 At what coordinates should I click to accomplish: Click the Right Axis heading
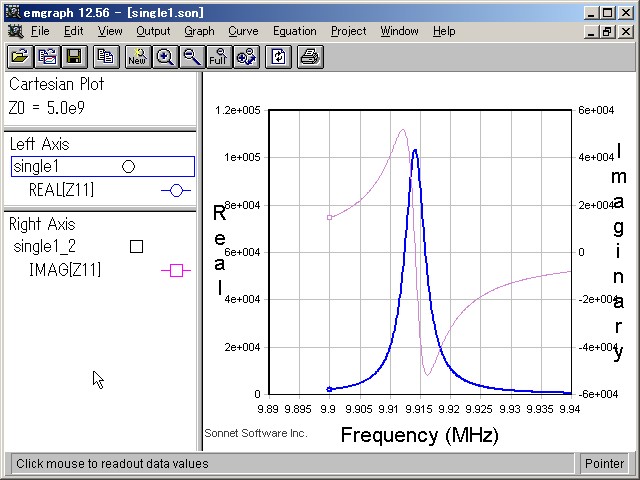(42, 224)
